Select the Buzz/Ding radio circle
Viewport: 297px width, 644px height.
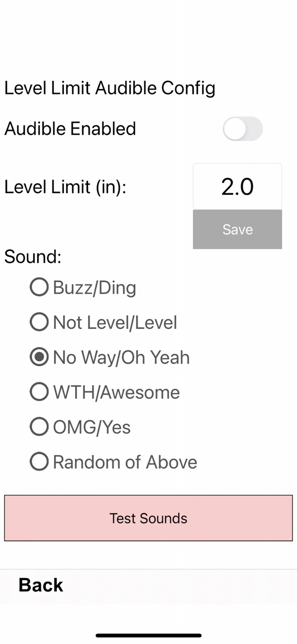39,287
